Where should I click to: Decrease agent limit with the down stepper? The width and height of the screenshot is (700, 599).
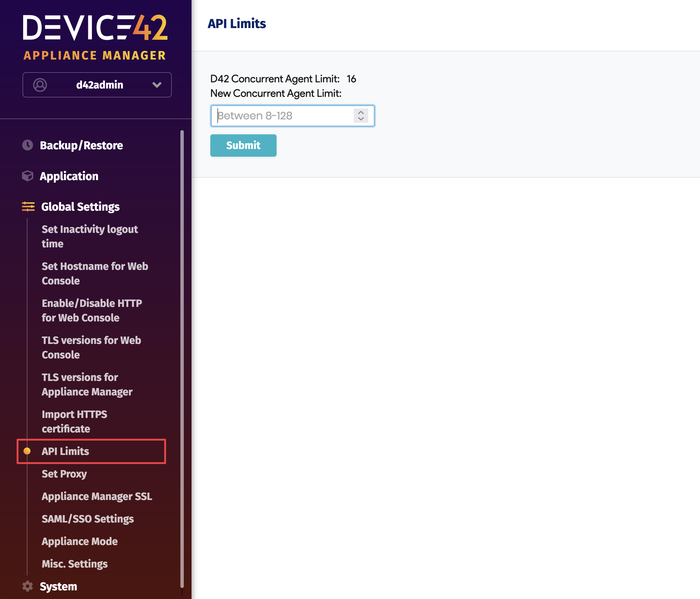click(361, 119)
